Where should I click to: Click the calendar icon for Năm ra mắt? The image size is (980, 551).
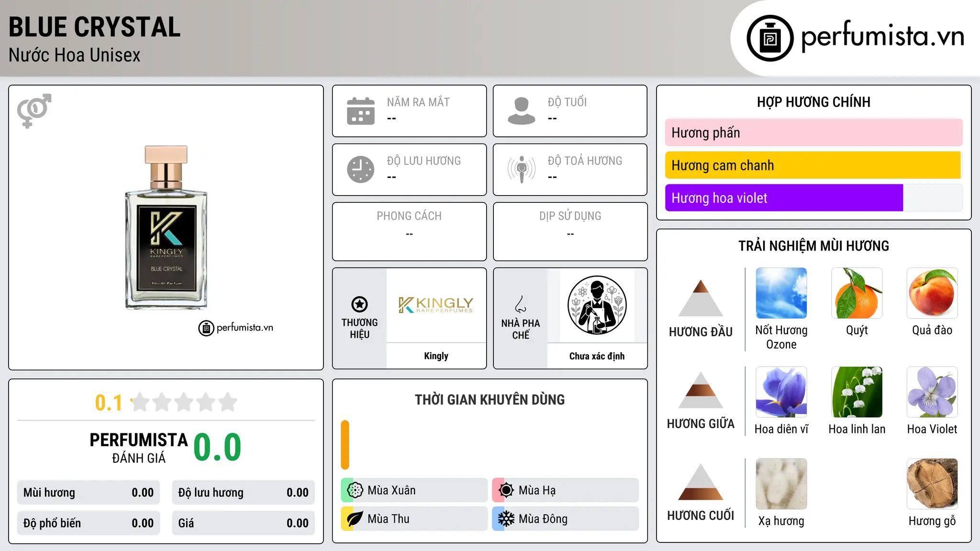[x=361, y=111]
